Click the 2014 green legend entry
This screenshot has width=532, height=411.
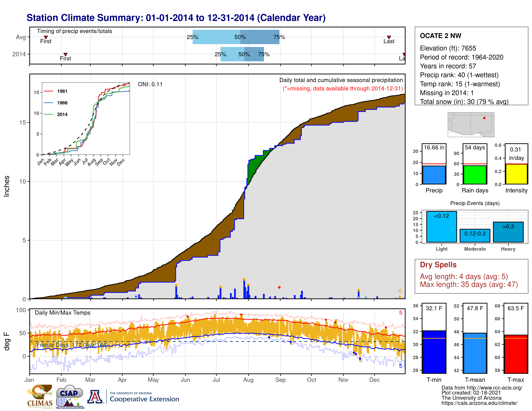pyautogui.click(x=56, y=114)
